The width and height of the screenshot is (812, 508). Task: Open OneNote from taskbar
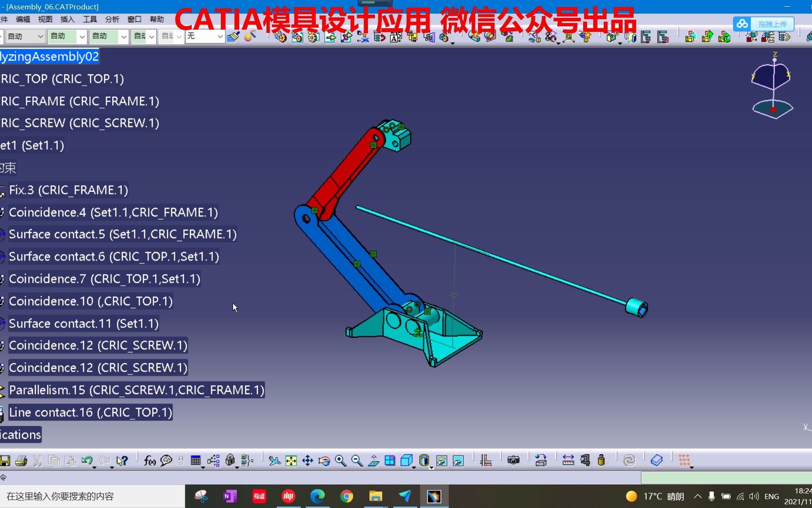tap(230, 496)
